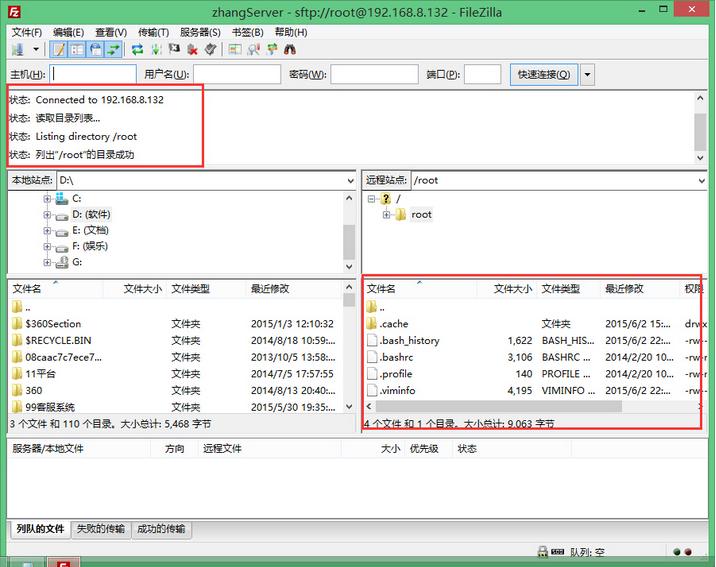Screen dimensions: 716x567
Task: Click the binoculars file search icon
Action: [290, 49]
